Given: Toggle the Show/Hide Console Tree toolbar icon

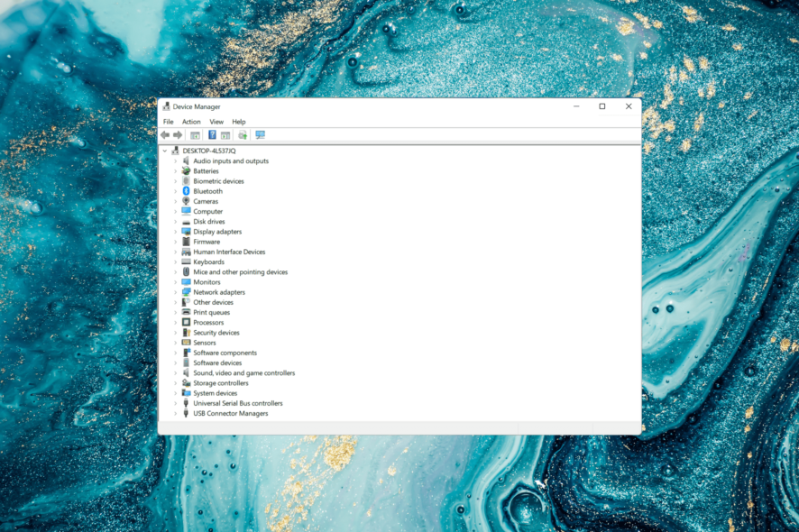Looking at the screenshot, I should tap(195, 134).
